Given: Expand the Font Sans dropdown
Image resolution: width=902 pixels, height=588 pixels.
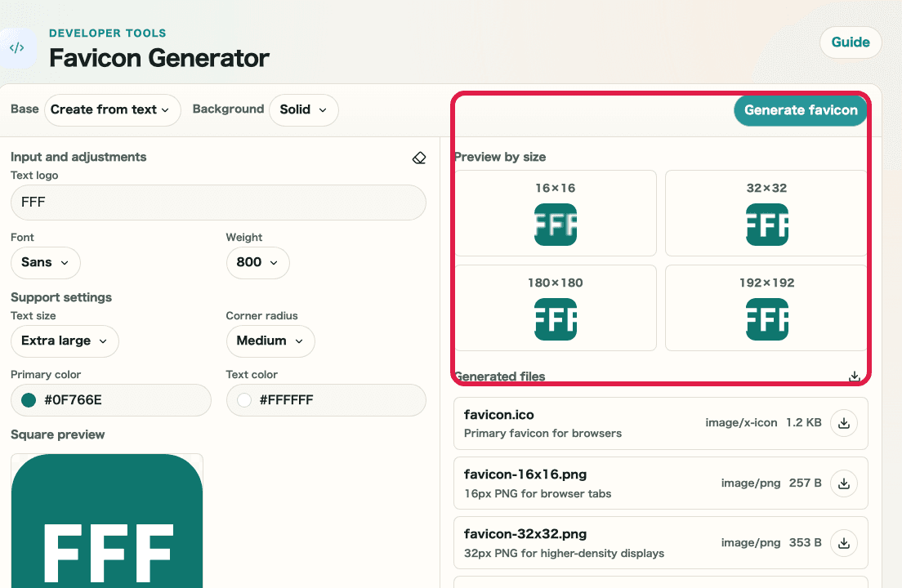Looking at the screenshot, I should (46, 262).
